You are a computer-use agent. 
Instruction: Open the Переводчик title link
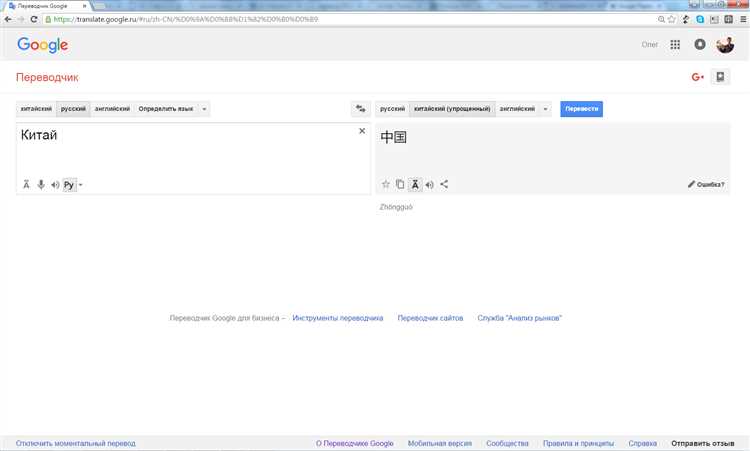coord(47,77)
